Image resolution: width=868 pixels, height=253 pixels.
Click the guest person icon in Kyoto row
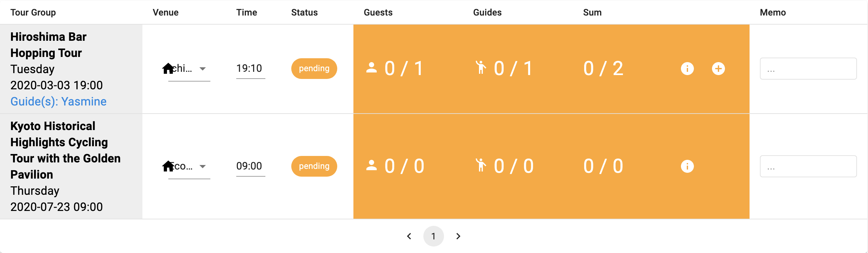[x=371, y=165]
